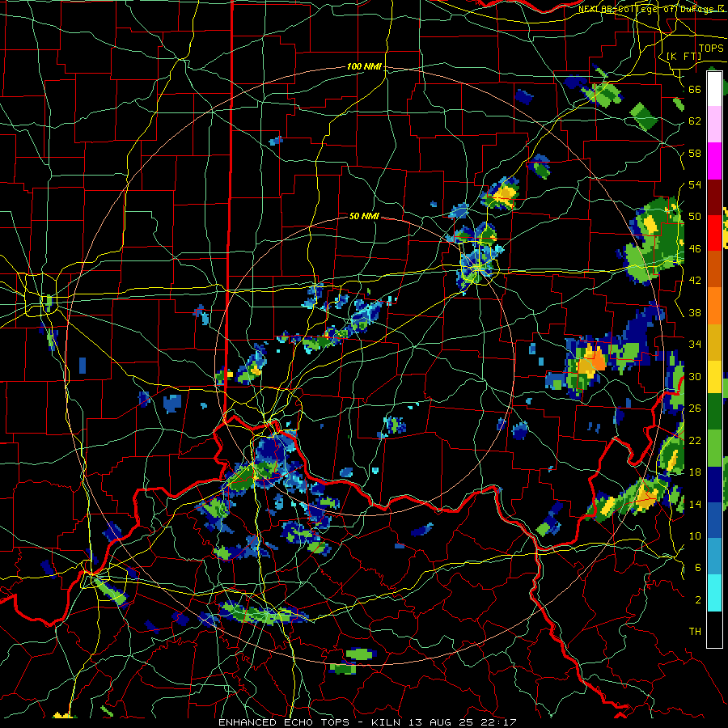
Task: Click the "50 NMI" range ring label
Action: click(364, 216)
